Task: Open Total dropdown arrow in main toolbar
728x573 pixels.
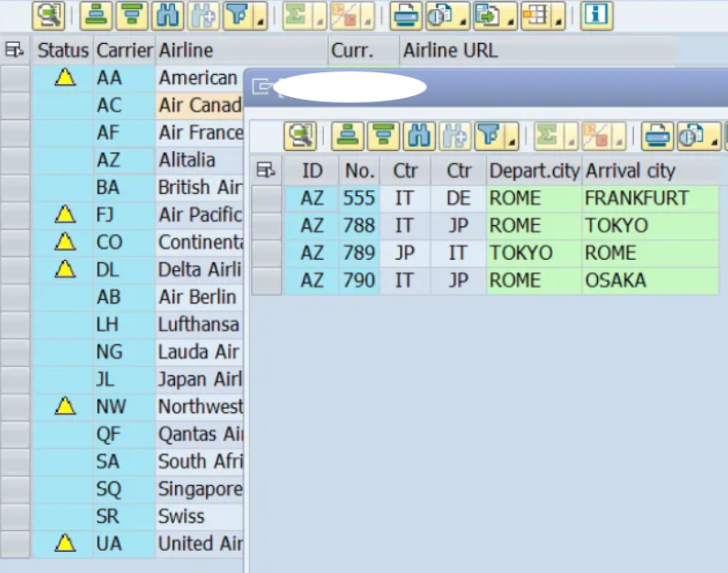Action: pyautogui.click(x=320, y=16)
